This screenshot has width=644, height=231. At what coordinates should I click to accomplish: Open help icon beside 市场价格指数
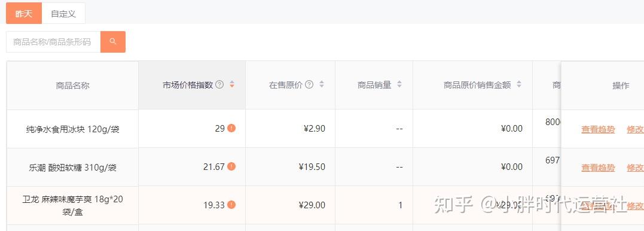[219, 84]
